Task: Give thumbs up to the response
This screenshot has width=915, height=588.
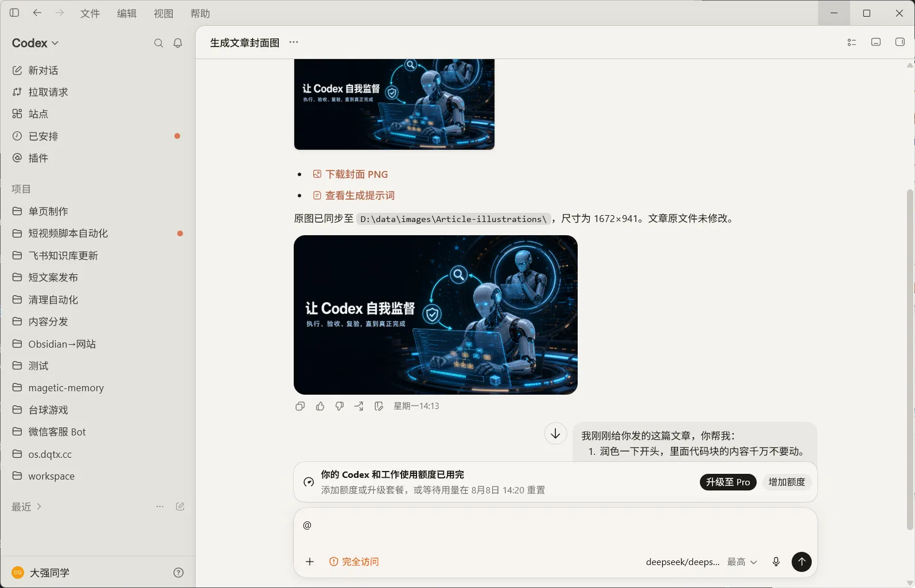Action: (320, 406)
